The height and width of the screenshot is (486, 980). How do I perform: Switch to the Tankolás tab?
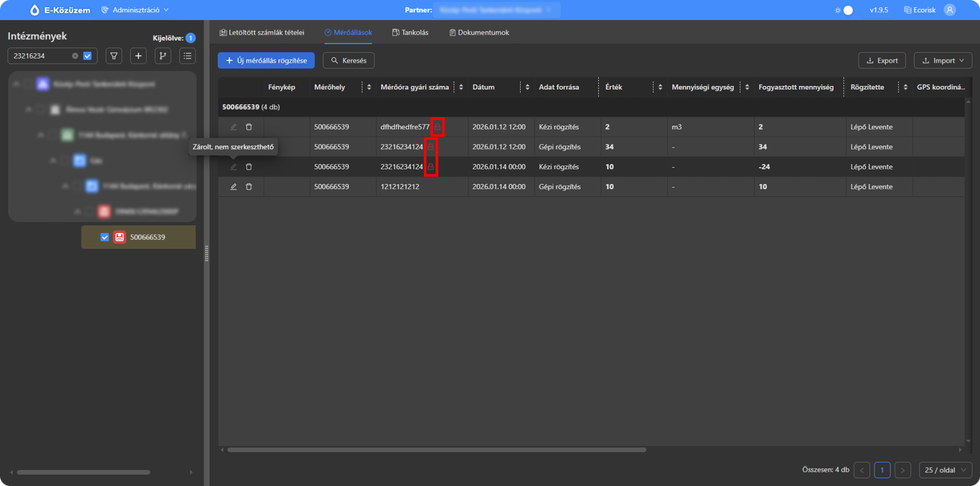click(x=410, y=33)
